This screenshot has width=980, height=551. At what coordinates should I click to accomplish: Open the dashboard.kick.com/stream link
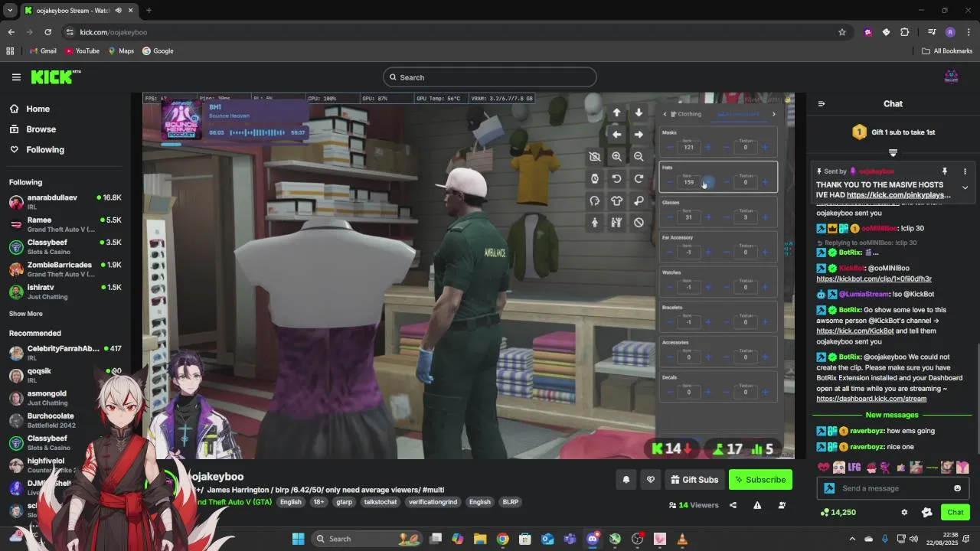(871, 399)
